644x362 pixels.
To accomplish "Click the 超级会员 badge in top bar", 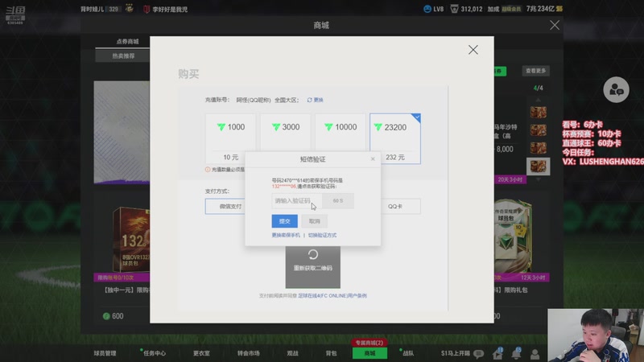I will point(511,9).
